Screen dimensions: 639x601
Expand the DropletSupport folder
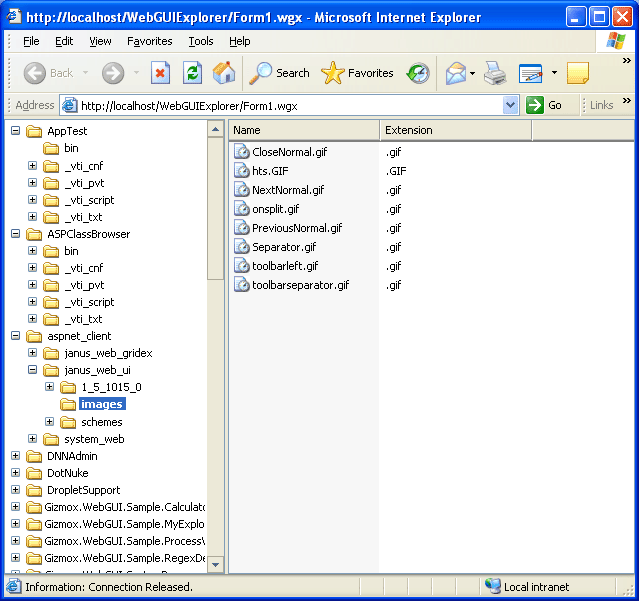point(15,490)
